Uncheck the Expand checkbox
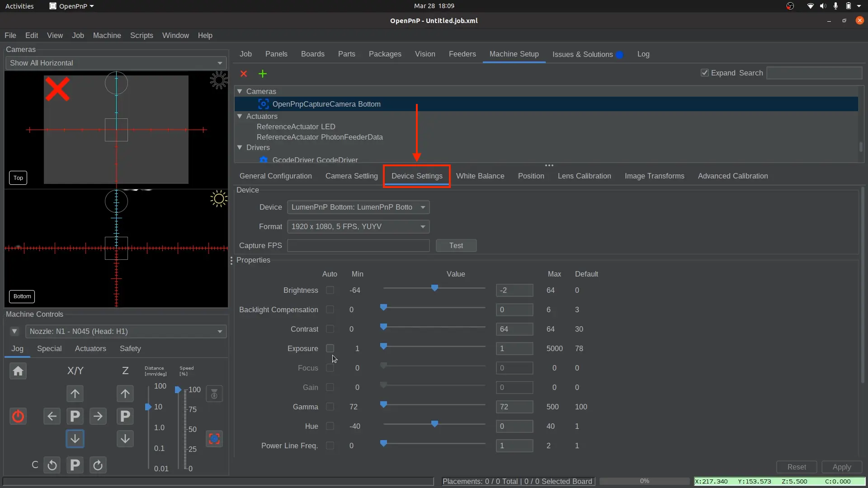 point(704,73)
